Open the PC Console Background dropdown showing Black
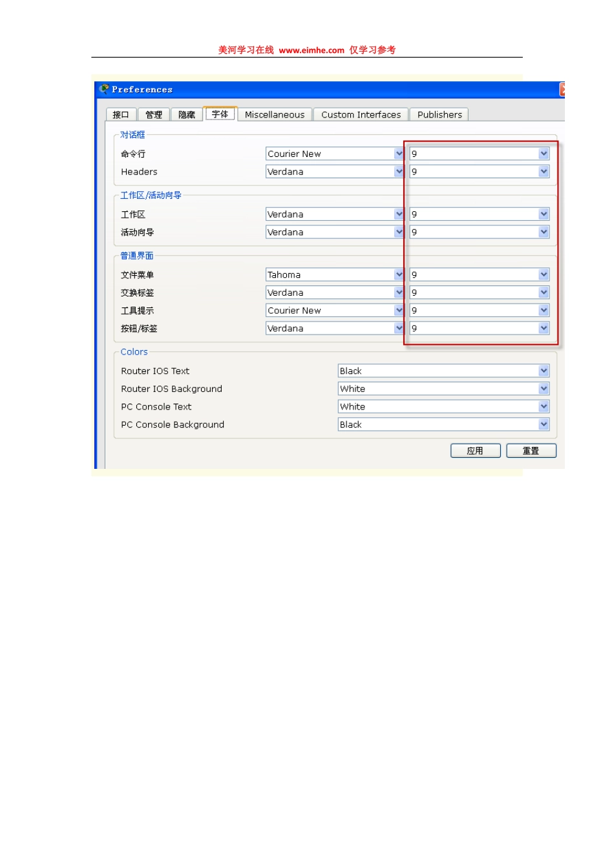This screenshot has width=614, height=868. 544,424
